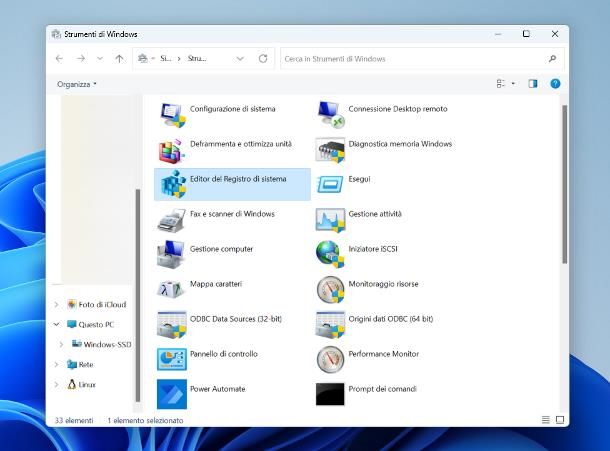Click the Esegui label

[x=359, y=179]
